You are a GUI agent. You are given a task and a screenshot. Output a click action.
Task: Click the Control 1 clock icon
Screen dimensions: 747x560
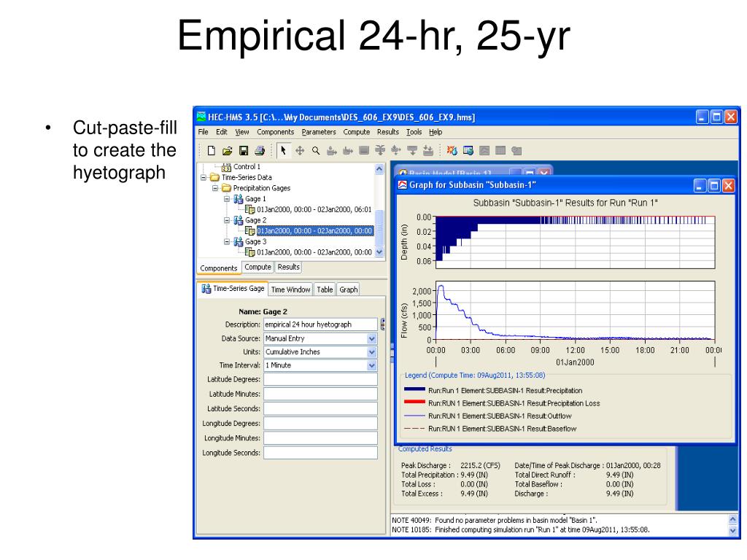pos(226,167)
